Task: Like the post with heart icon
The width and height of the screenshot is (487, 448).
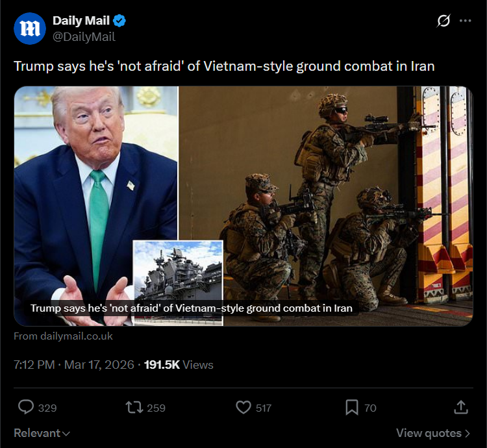Action: coord(243,407)
